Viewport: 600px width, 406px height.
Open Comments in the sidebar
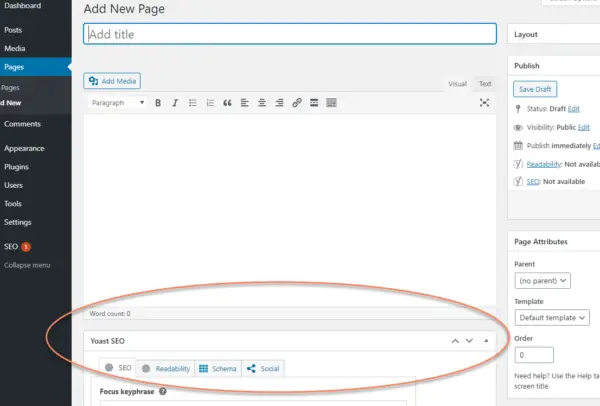[x=22, y=124]
